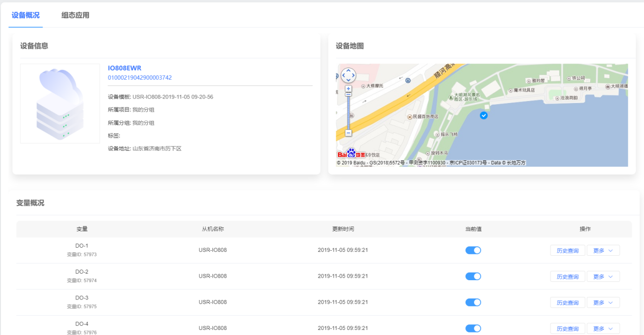Click the 设备模板 USR-IO808-2019-11-05 line
The width and height of the screenshot is (644, 335).
point(160,96)
